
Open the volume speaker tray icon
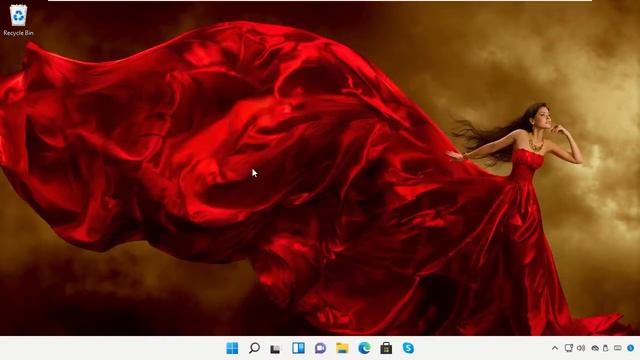click(x=581, y=348)
